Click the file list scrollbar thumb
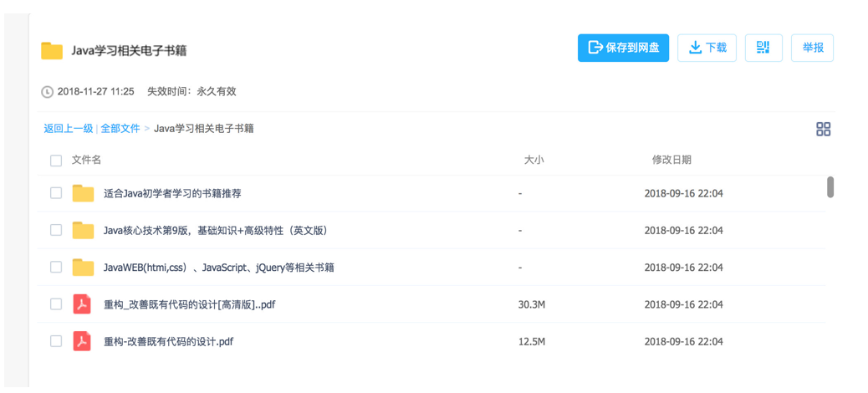 coord(830,187)
